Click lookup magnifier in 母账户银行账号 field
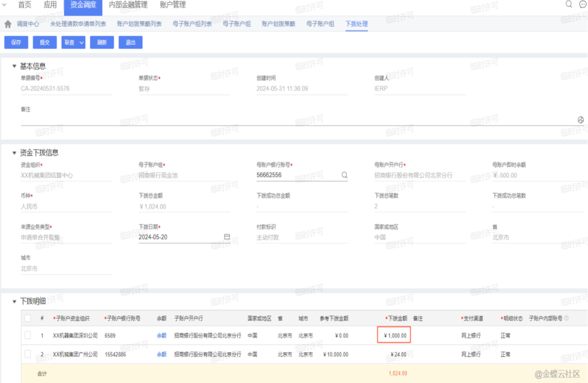This screenshot has width=588, height=383. [344, 175]
